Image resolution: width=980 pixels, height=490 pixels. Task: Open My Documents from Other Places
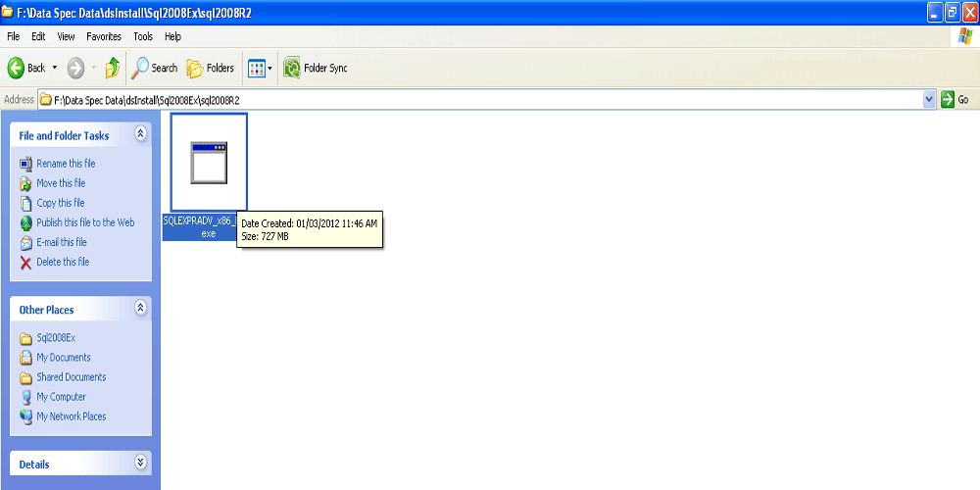click(63, 358)
